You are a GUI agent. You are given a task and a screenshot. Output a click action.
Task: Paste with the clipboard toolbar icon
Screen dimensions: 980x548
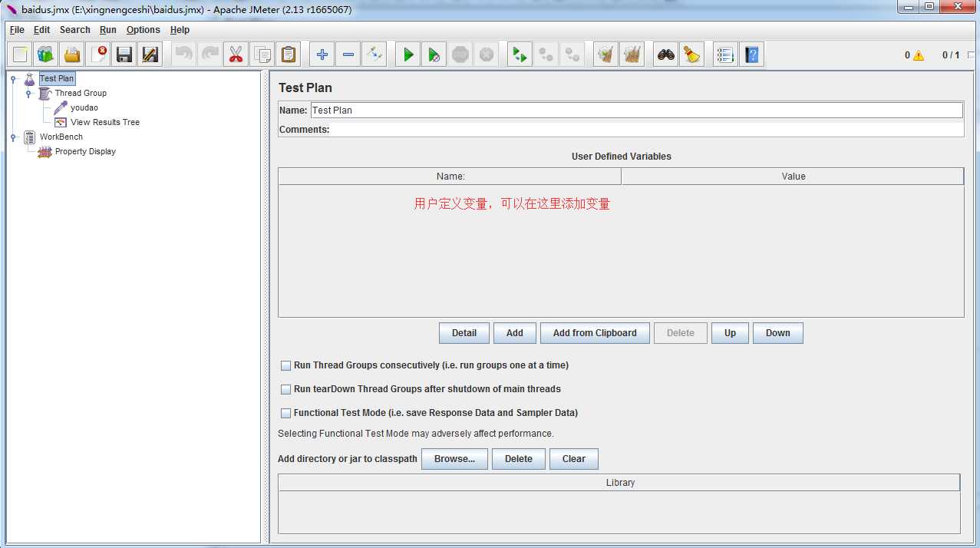(289, 54)
